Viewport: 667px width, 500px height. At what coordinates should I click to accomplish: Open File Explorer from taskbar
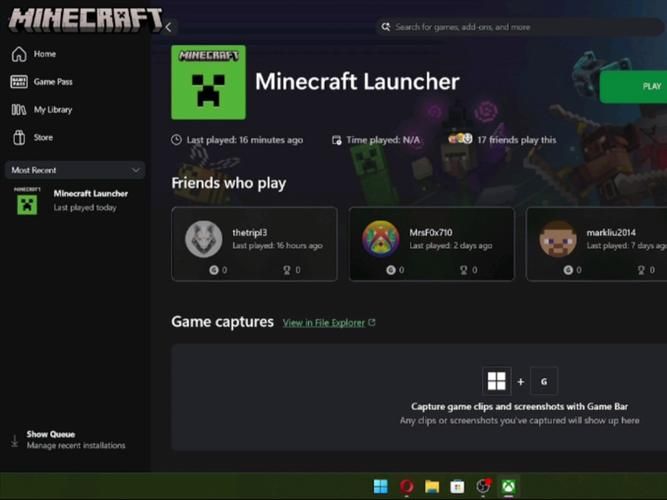(432, 486)
